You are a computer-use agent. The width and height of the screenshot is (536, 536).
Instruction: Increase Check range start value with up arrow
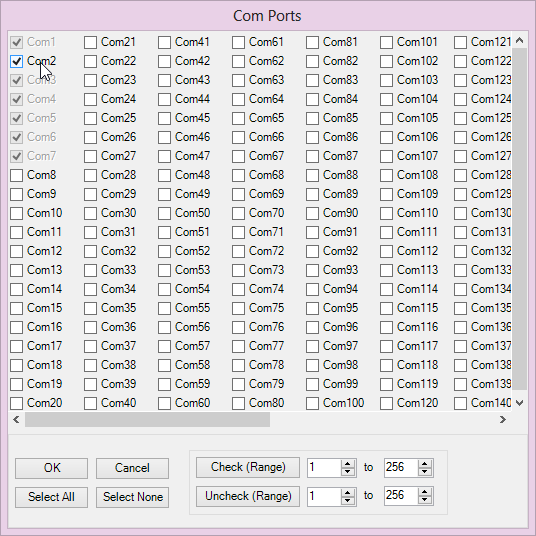348,464
